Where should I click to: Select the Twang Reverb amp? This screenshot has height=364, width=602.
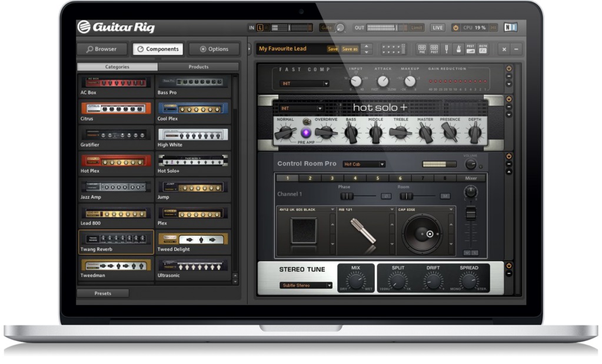116,242
